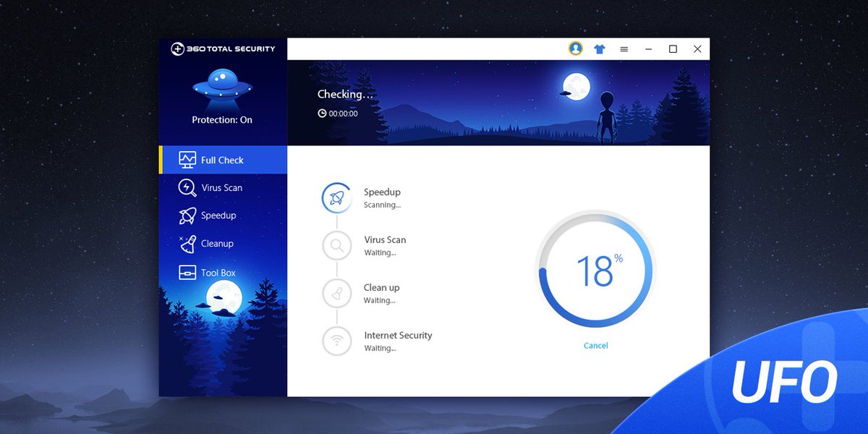Open the hamburger main menu

point(624,49)
